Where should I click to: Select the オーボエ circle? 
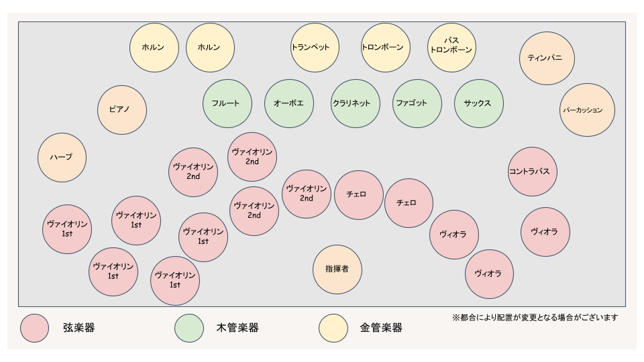(289, 103)
